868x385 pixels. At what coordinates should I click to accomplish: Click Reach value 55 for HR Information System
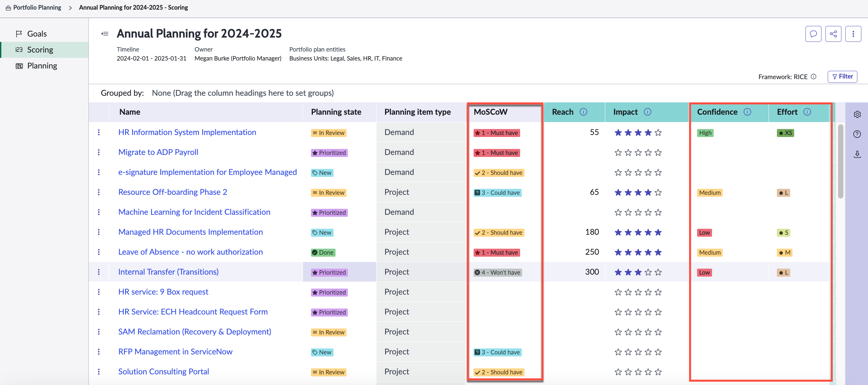point(594,132)
